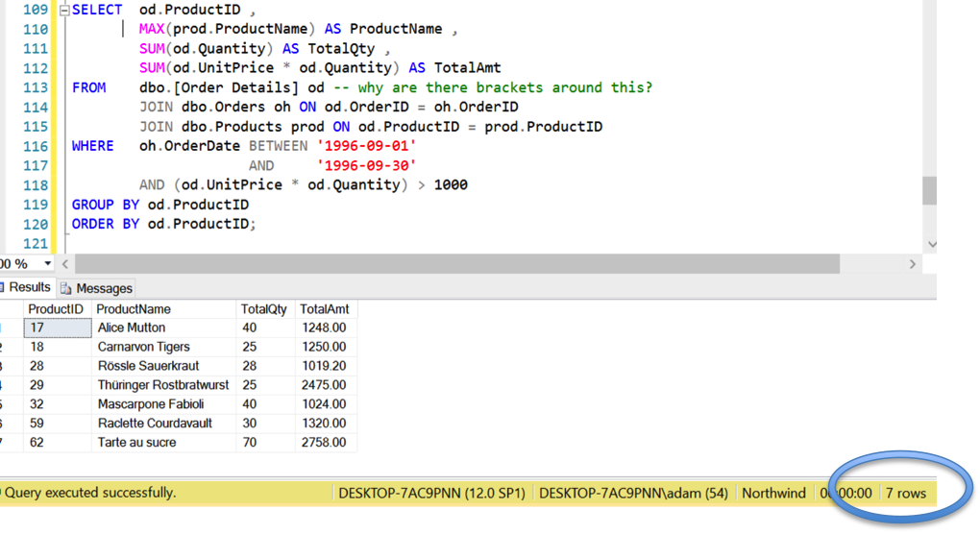The height and width of the screenshot is (534, 980).
Task: Click the horizontal scrollbar right arrow
Action: [913, 264]
